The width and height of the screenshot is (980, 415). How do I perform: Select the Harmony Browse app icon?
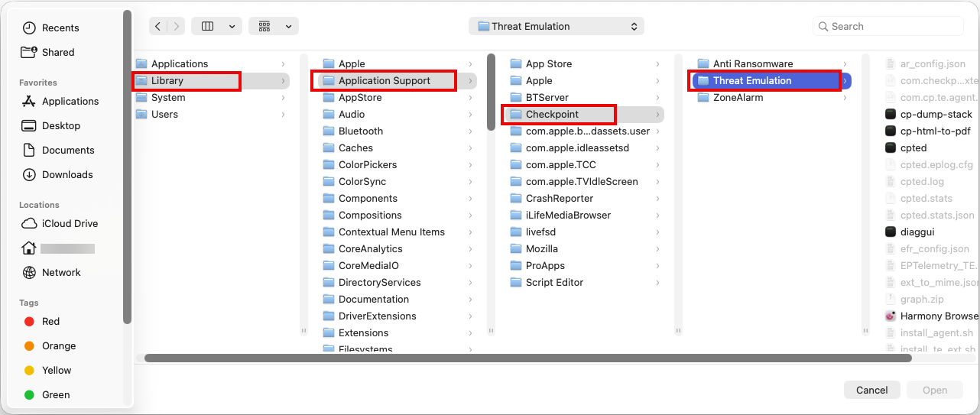tap(890, 316)
